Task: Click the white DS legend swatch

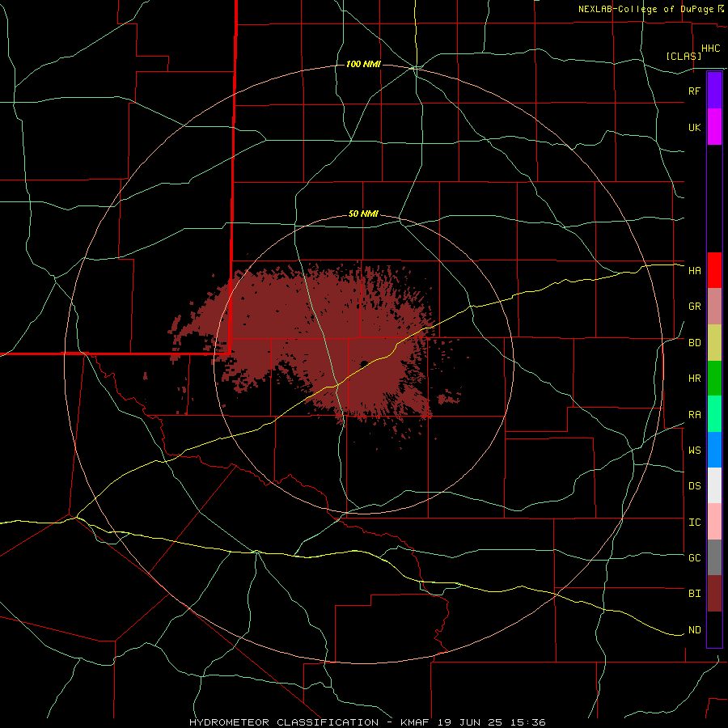Action: [714, 485]
